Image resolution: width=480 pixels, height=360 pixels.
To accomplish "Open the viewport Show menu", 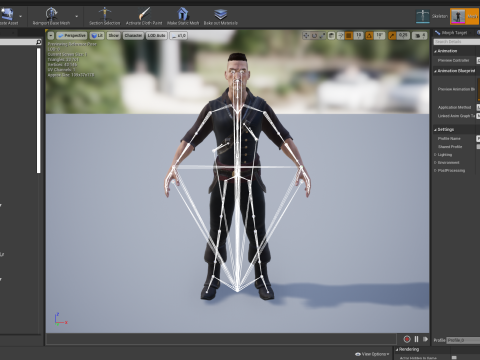I will click(113, 35).
